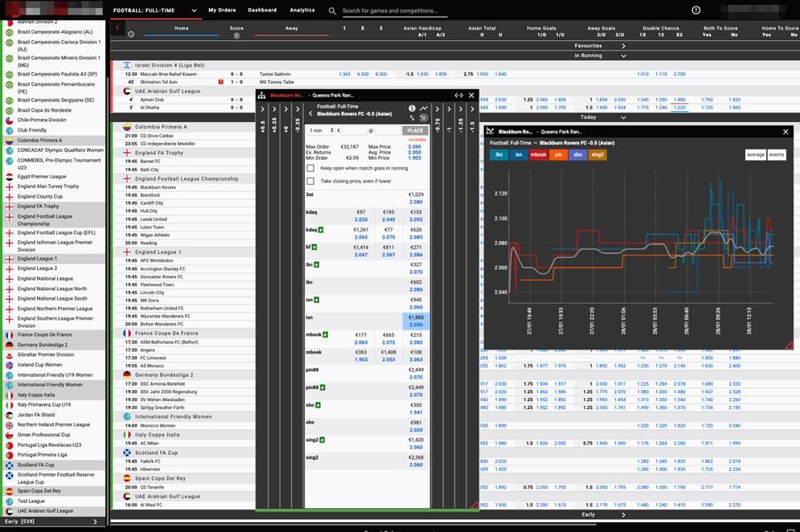Collapse the In Running section
This screenshot has width=800, height=532.
click(623, 55)
